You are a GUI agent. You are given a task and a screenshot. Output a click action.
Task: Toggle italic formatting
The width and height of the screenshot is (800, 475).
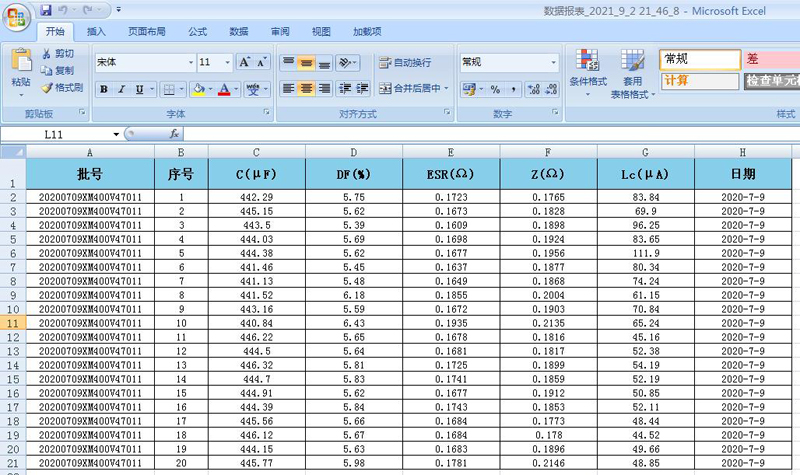pos(122,89)
